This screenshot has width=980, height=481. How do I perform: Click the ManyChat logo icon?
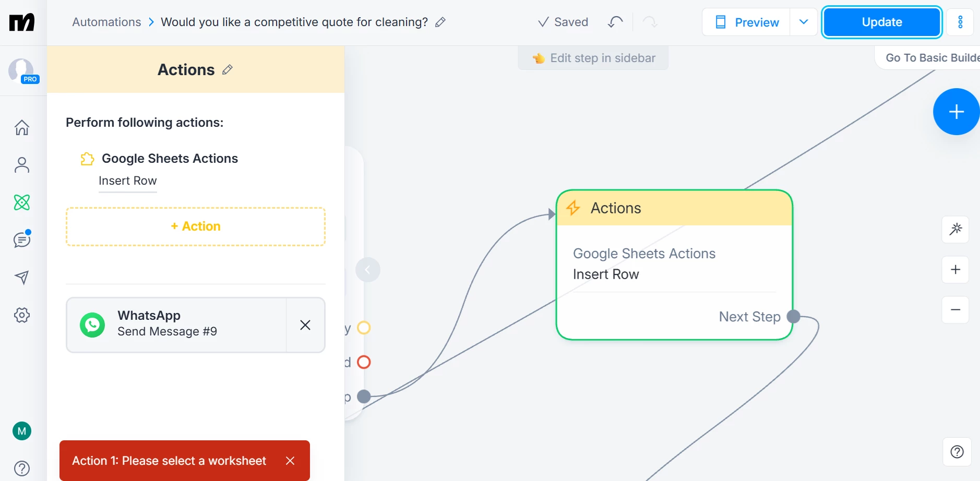click(22, 22)
